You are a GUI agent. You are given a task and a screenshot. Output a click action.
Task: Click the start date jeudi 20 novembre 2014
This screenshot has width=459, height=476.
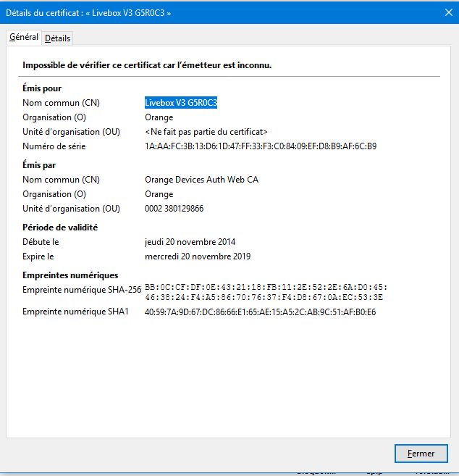click(x=190, y=242)
